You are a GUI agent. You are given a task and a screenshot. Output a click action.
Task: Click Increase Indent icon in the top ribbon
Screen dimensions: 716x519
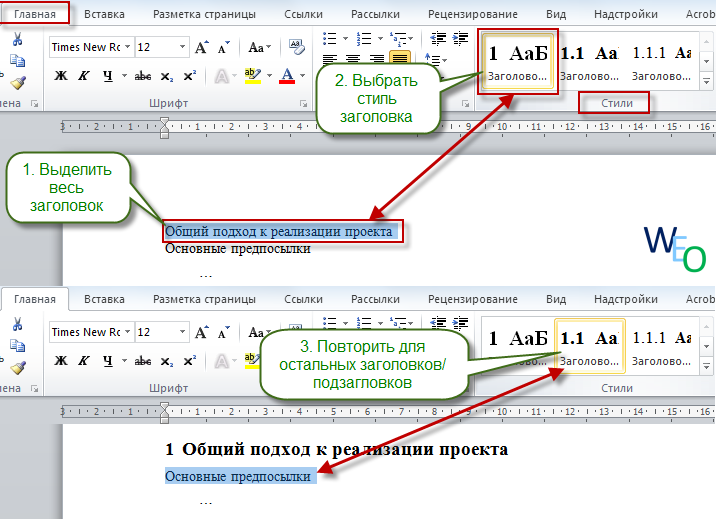pyautogui.click(x=460, y=38)
